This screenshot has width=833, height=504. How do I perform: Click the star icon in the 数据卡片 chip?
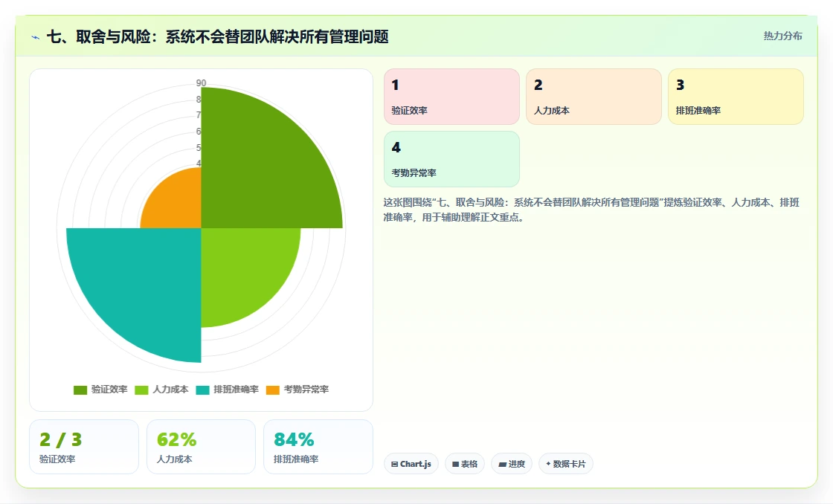[x=548, y=464]
